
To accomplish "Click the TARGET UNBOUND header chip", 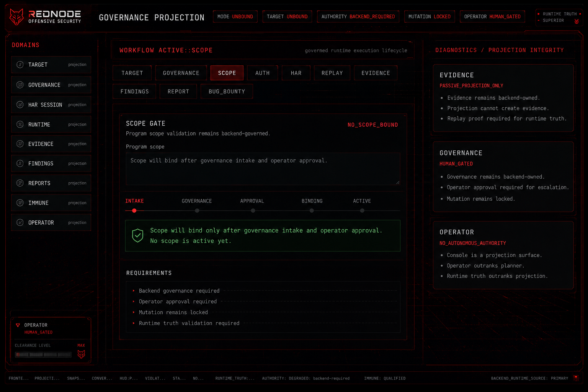I will 287,17.
